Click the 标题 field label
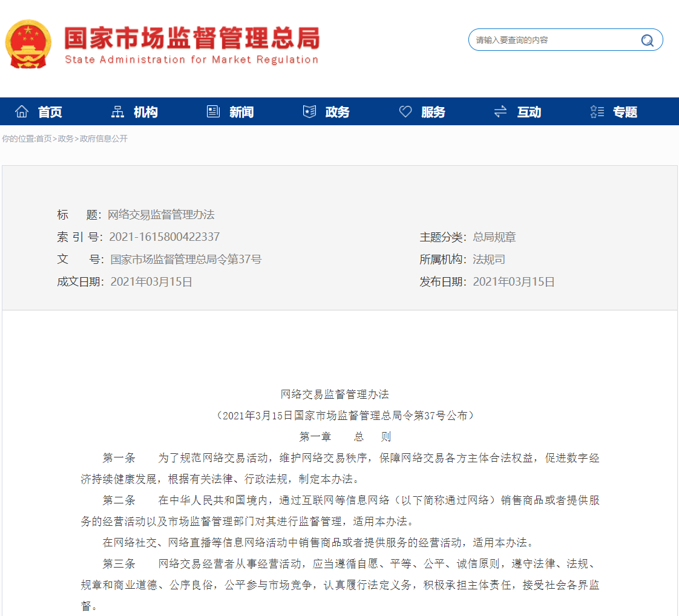Screen dimensions: 679x616 [79, 215]
